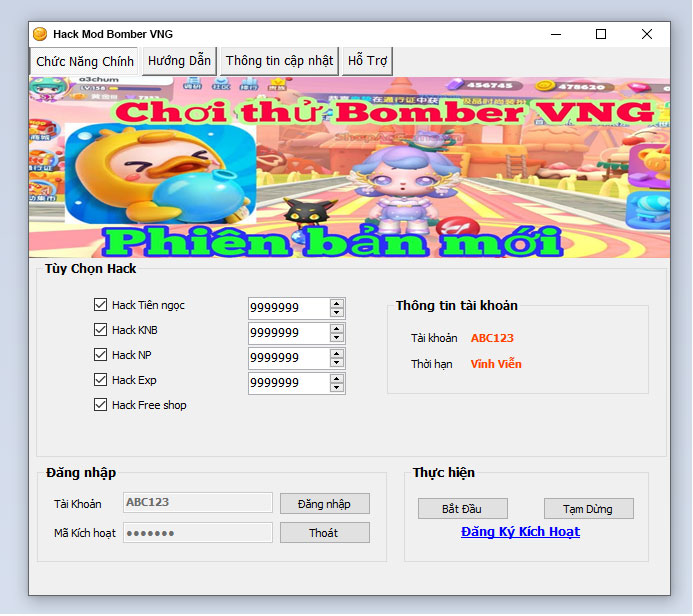The width and height of the screenshot is (693, 616).
Task: Click the Mã Kích hoạt password field
Action: [198, 533]
